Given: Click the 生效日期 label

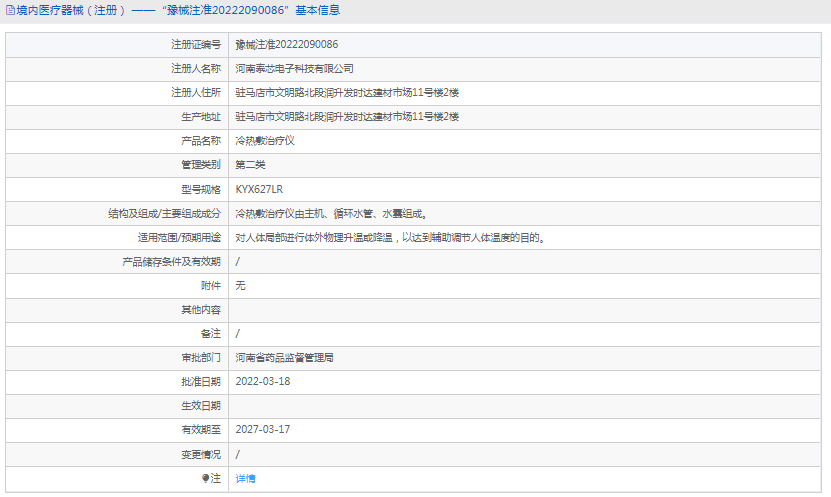Looking at the screenshot, I should tap(201, 406).
